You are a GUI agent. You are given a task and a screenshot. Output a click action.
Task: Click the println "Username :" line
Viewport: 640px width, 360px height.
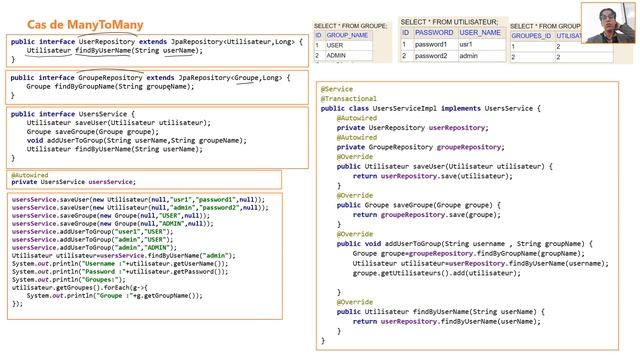(120, 264)
